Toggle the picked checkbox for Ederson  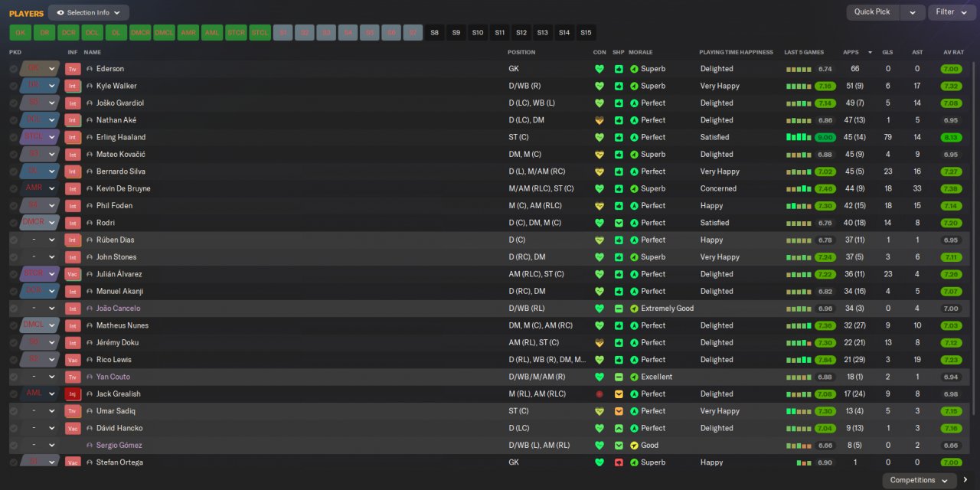pyautogui.click(x=13, y=69)
